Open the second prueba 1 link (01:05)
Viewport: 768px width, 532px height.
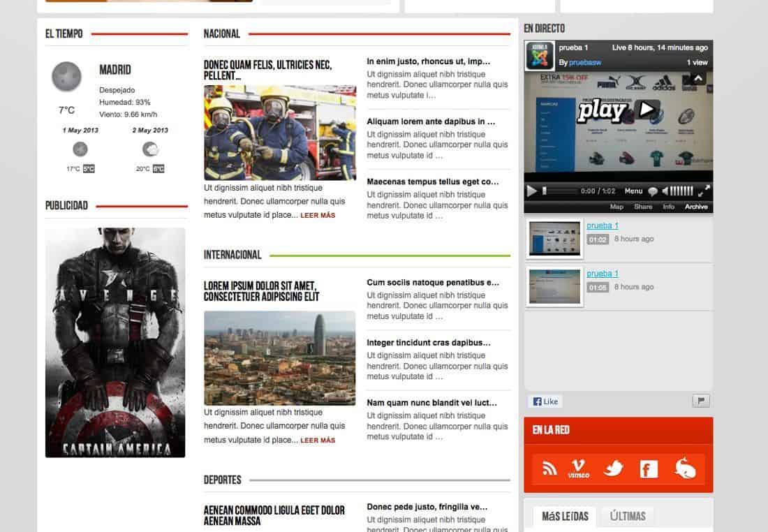[x=603, y=274]
